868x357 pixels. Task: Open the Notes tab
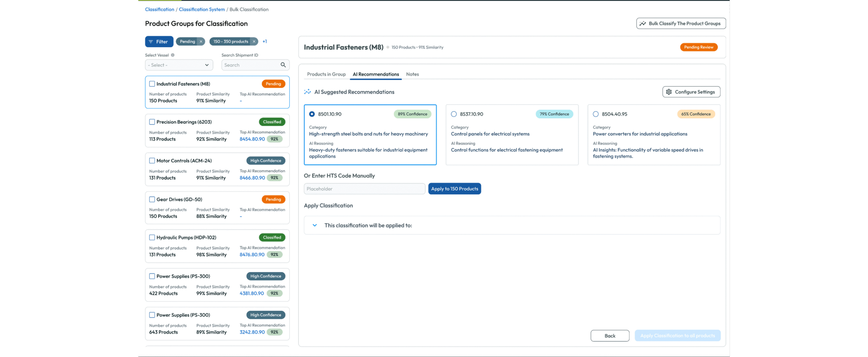pyautogui.click(x=412, y=74)
